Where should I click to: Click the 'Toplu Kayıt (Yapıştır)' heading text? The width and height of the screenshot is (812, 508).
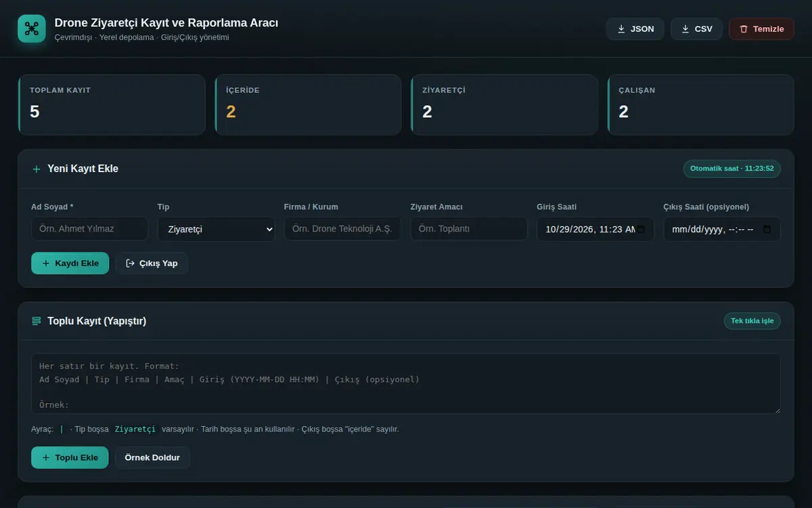(97, 320)
